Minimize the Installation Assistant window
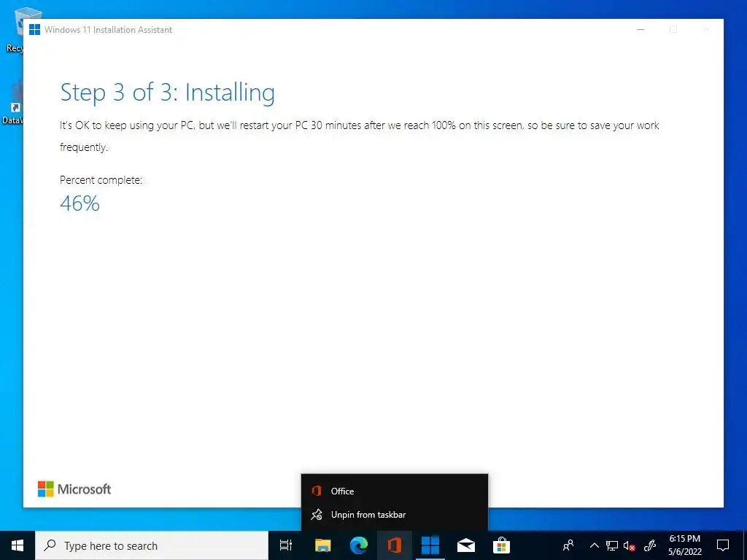The height and width of the screenshot is (560, 747). 640,29
